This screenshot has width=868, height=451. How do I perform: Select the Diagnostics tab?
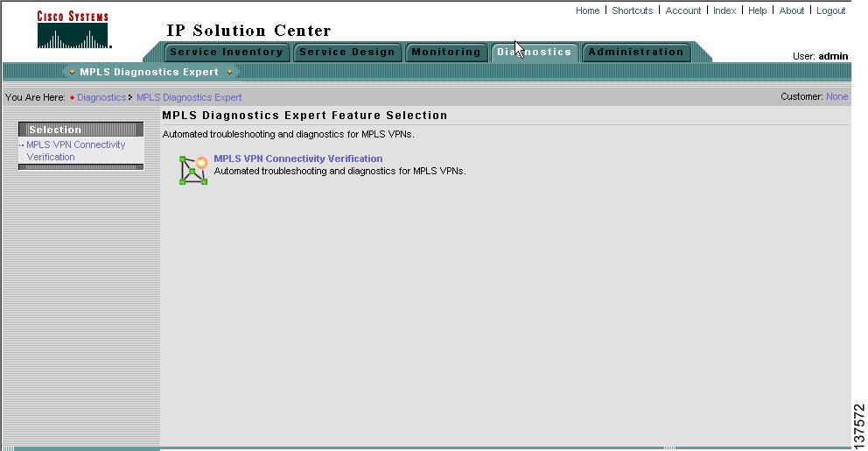coord(535,52)
